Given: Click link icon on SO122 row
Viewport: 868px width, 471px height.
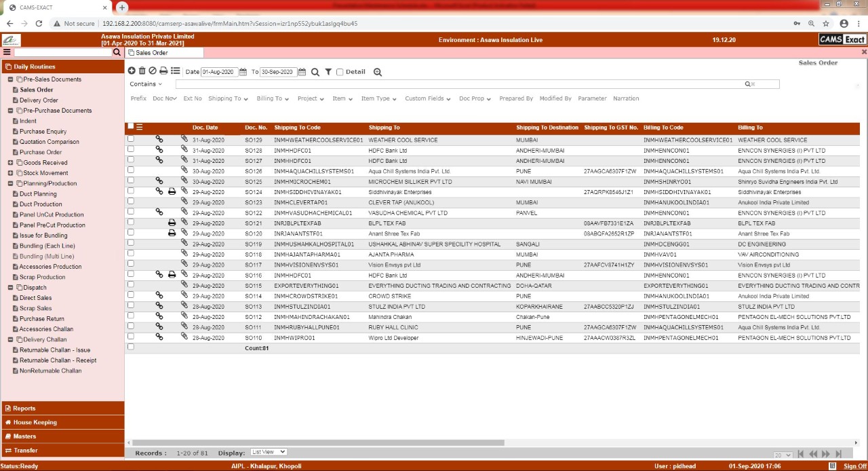Looking at the screenshot, I should (159, 212).
